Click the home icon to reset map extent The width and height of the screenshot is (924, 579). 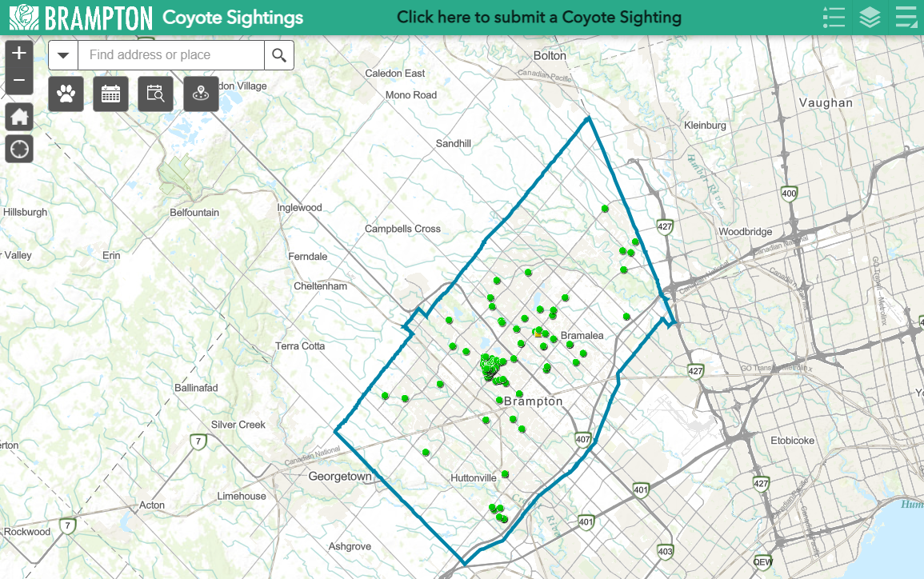point(18,117)
